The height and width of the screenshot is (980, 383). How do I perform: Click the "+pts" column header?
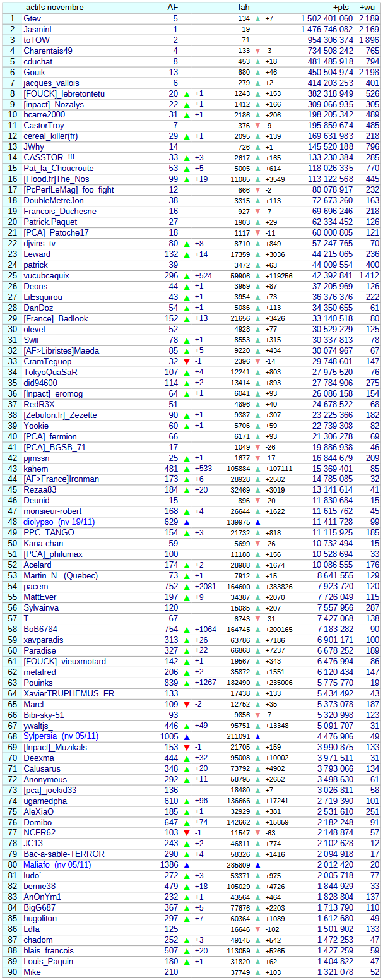point(341,7)
